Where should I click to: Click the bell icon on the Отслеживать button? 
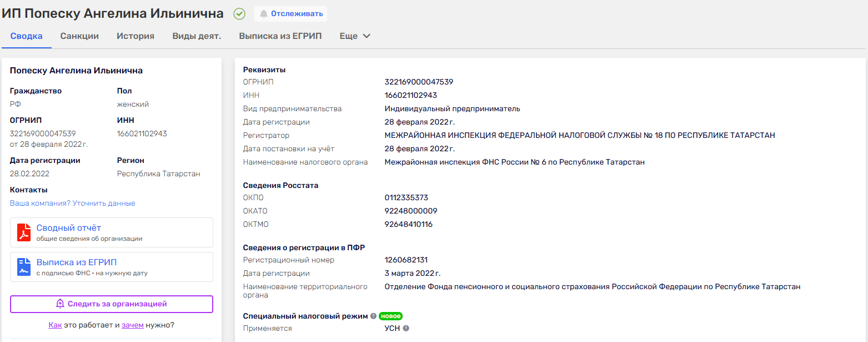[263, 13]
